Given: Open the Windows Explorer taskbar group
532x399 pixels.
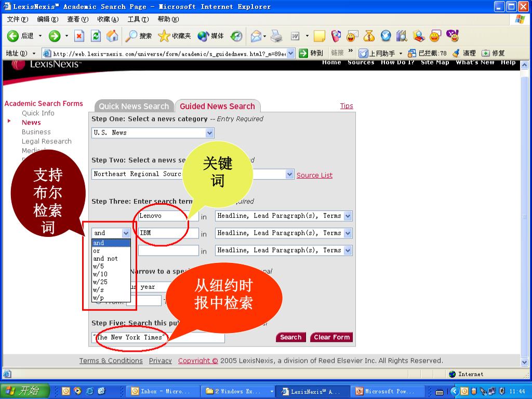Looking at the screenshot, I should pyautogui.click(x=237, y=391).
